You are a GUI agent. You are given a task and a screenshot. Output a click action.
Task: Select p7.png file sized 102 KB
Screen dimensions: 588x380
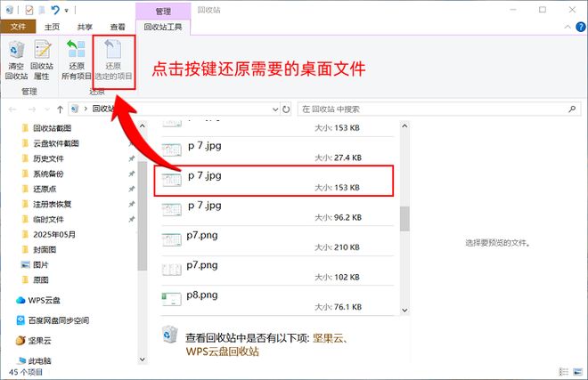pos(277,271)
